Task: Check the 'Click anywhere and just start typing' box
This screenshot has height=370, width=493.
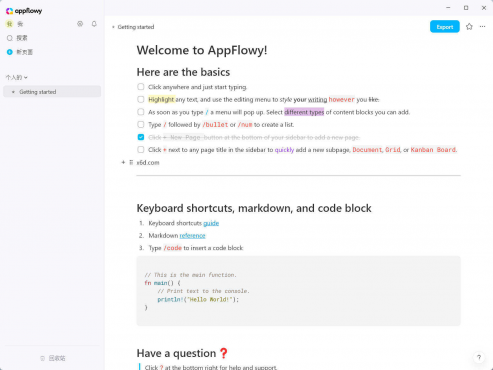Action: [x=141, y=87]
